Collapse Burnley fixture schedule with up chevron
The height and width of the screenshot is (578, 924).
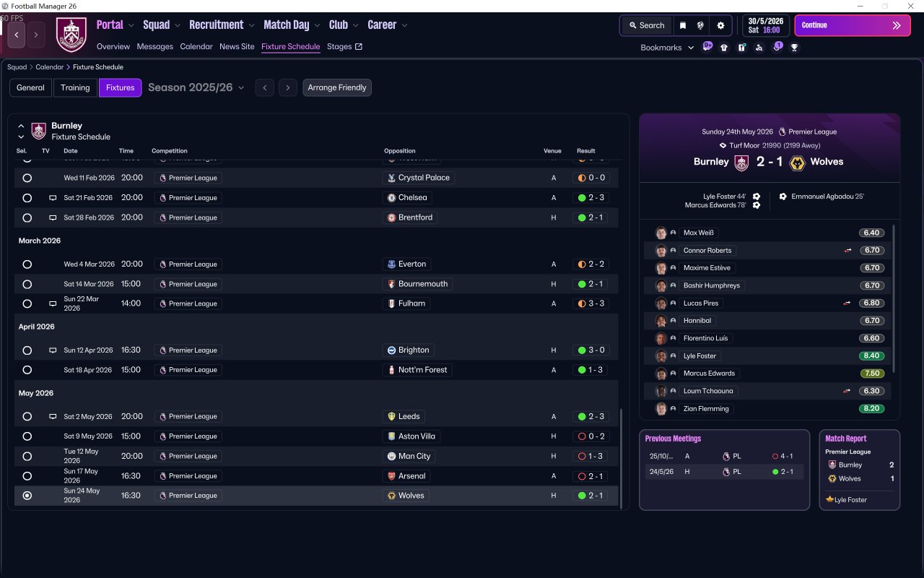(21, 126)
